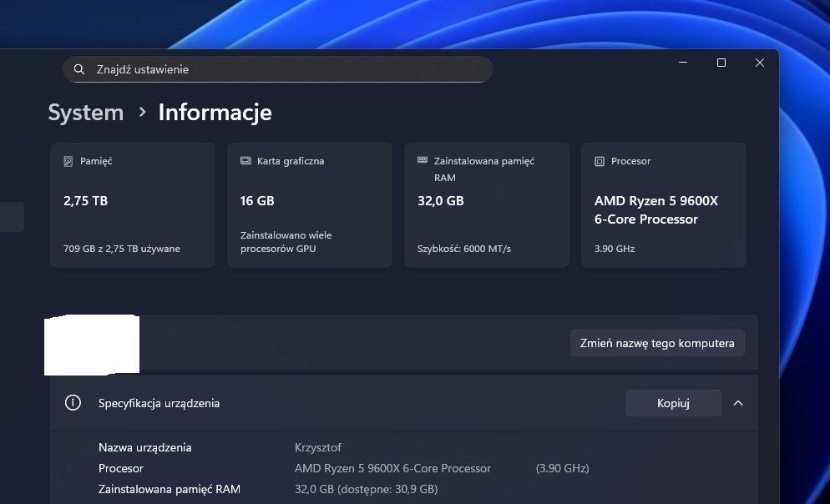Click the search magnifier icon

point(78,69)
